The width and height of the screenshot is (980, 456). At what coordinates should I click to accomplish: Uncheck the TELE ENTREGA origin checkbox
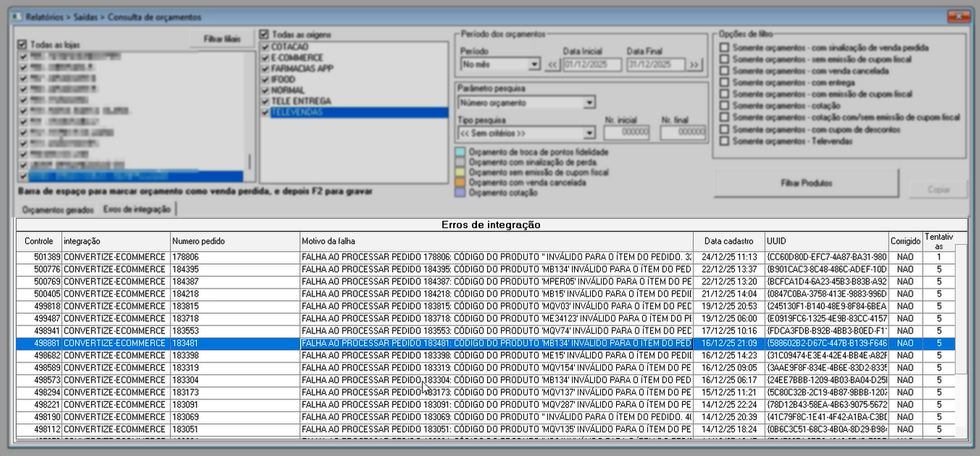(266, 101)
